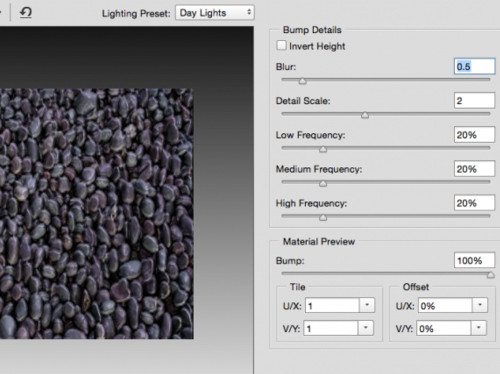Viewport: 500px width, 374px height.
Task: Click the Blur value field
Action: pos(474,66)
